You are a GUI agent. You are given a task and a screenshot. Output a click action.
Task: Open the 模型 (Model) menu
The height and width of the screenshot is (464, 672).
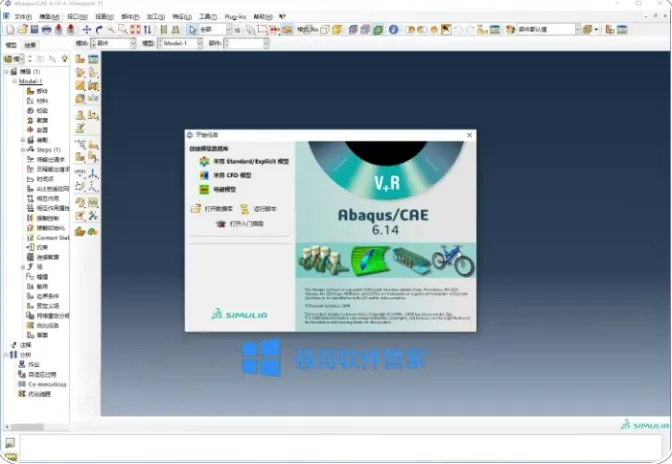pyautogui.click(x=49, y=17)
